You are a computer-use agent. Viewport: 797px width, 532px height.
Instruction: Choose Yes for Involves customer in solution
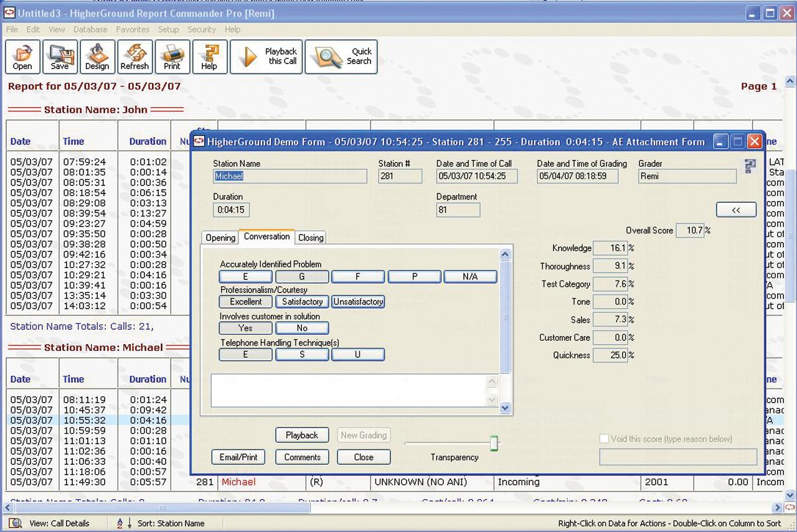pos(246,328)
